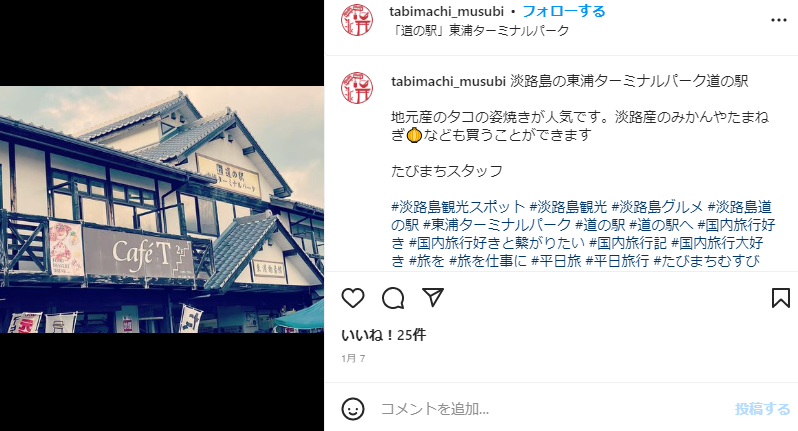The width and height of the screenshot is (798, 431).
Task: Open tabimachi_musubi username in header
Action: pyautogui.click(x=446, y=11)
